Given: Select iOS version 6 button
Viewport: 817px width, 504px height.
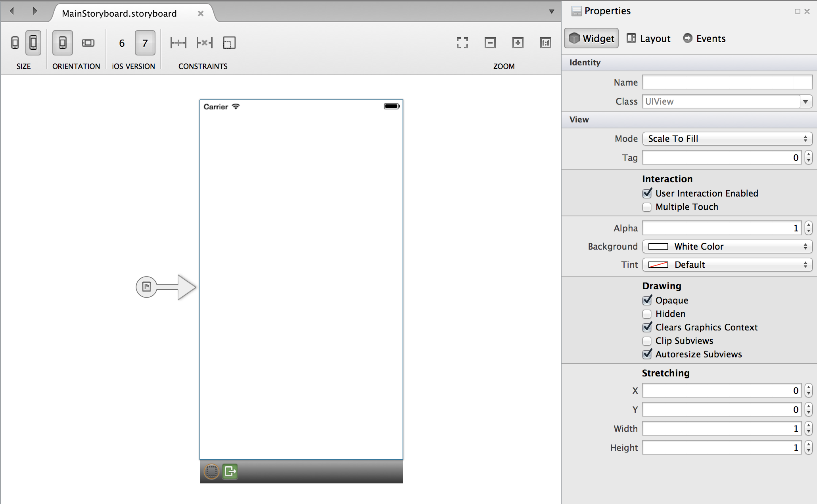Looking at the screenshot, I should tap(122, 43).
